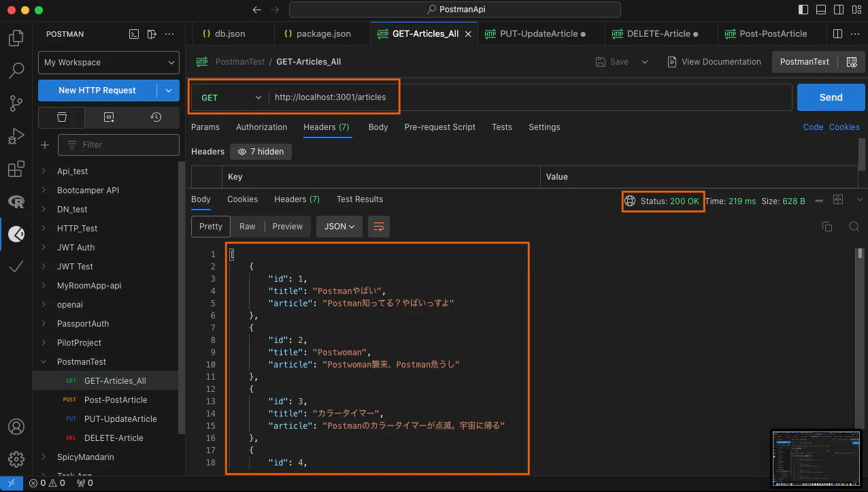Show the History tab icon in the sidebar
The image size is (868, 492).
[156, 117]
